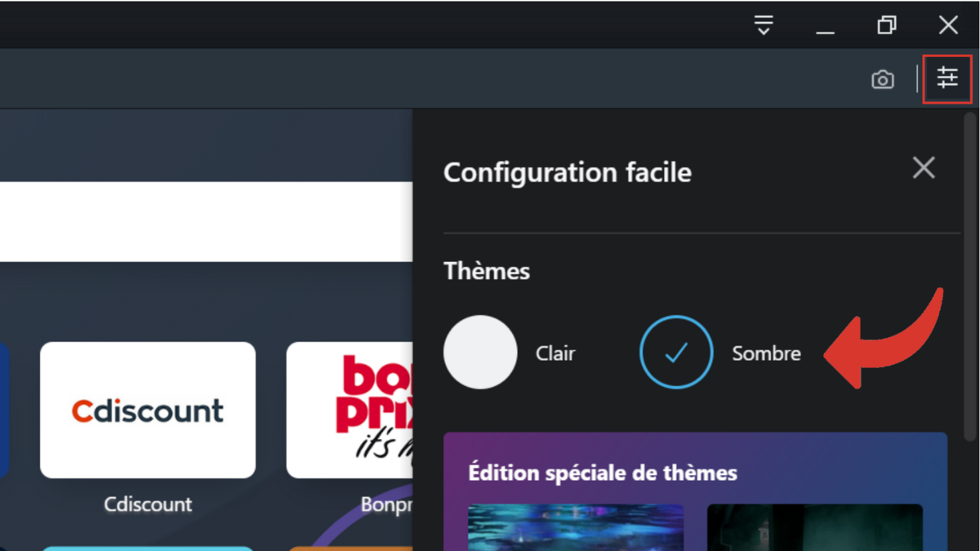Screen dimensions: 980x551
Task: Click the search input field
Action: pos(206,221)
